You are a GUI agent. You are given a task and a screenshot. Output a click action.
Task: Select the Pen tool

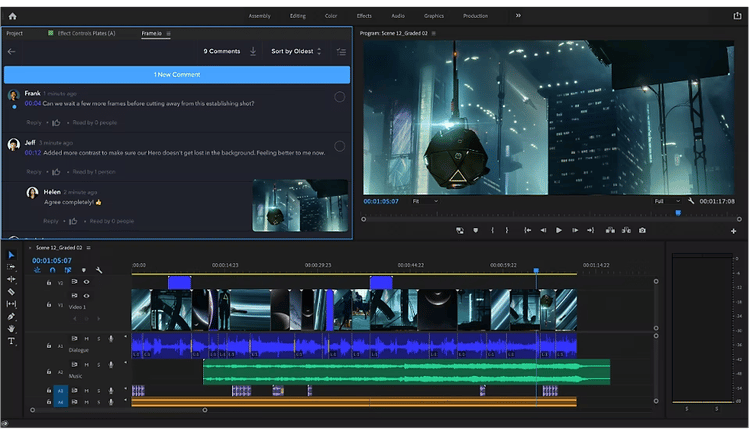[11, 316]
